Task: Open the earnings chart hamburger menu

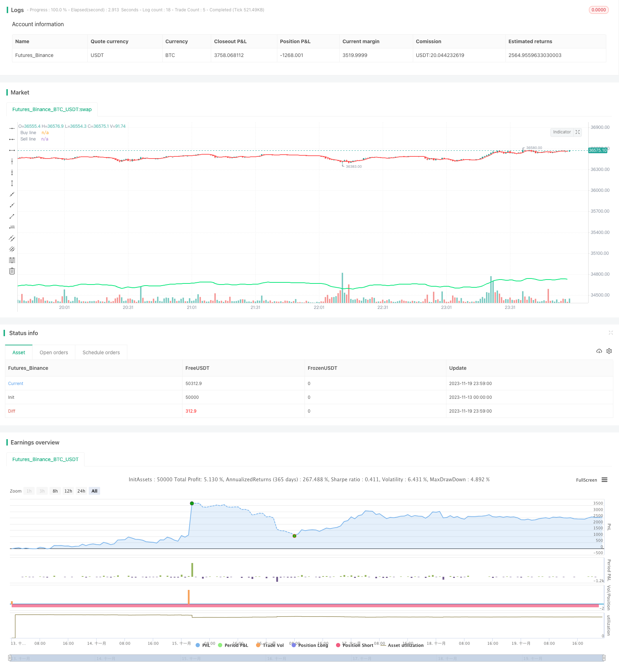Action: [x=604, y=480]
